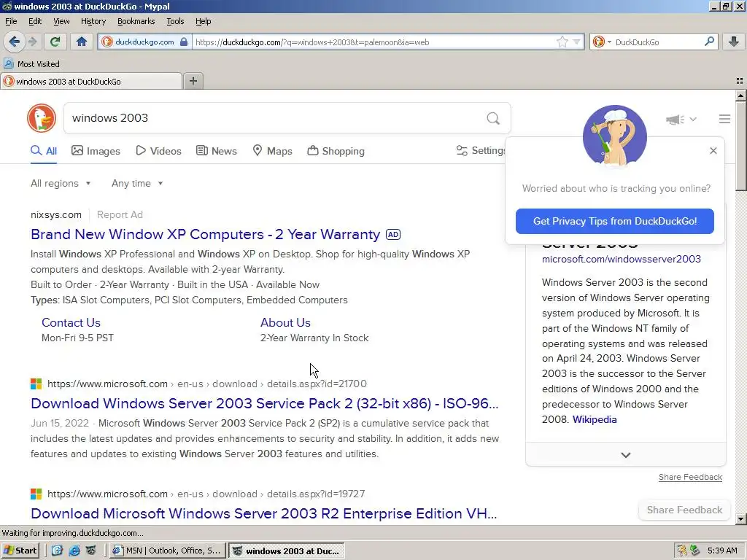Open the Tools menu
Screen dimensions: 747x560
pyautogui.click(x=175, y=21)
